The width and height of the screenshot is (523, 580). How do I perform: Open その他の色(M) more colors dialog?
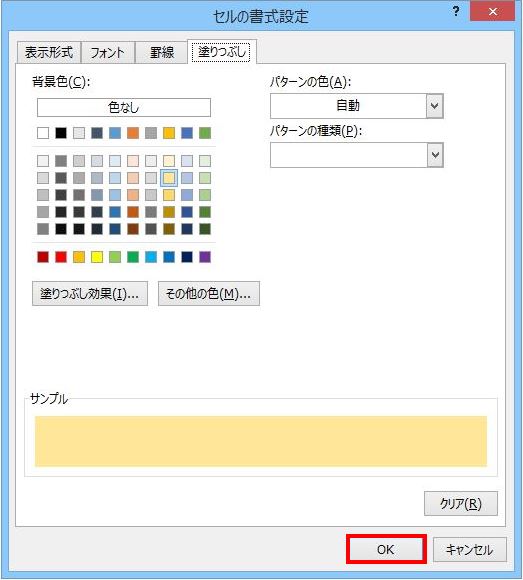pos(209,294)
